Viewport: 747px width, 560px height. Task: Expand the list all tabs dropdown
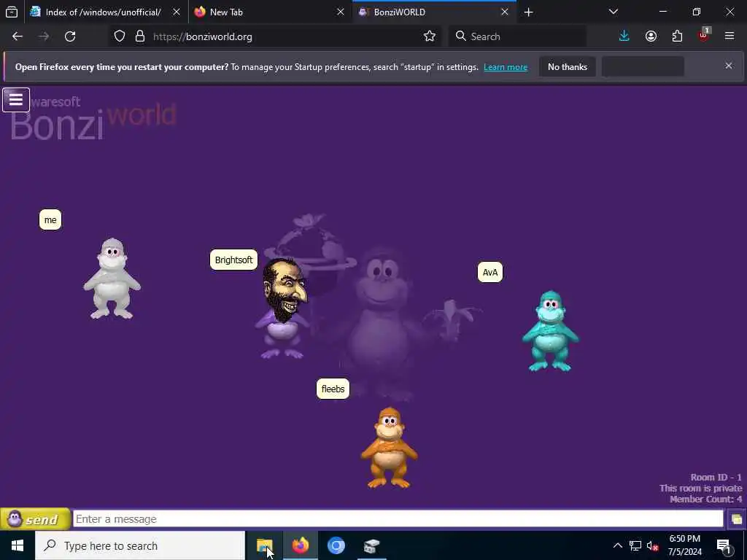click(614, 12)
